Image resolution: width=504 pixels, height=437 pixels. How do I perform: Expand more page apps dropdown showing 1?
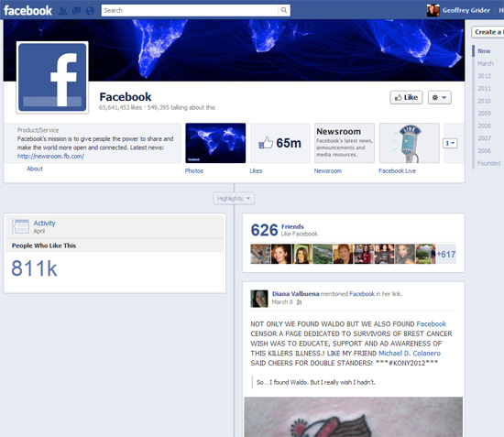click(450, 143)
